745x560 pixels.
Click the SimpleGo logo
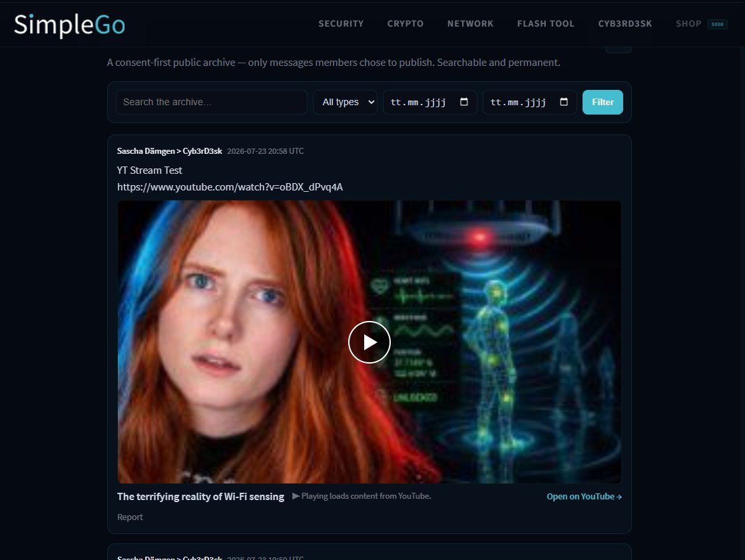tap(69, 25)
